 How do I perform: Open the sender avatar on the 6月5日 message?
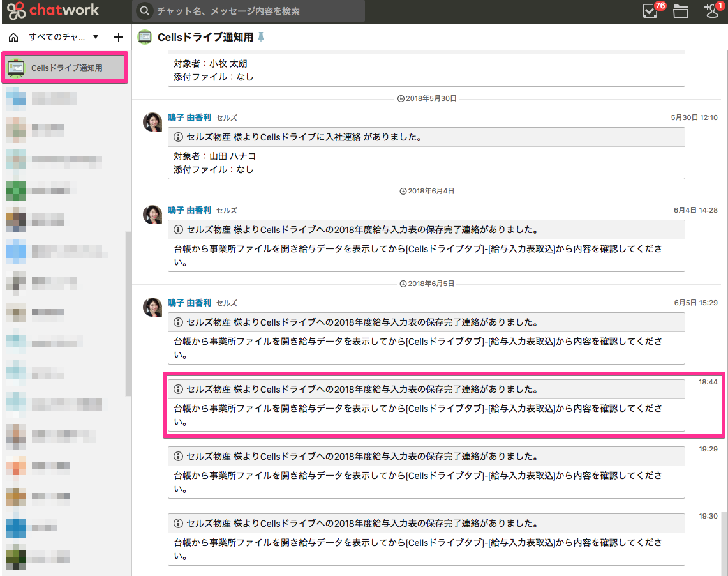(152, 307)
